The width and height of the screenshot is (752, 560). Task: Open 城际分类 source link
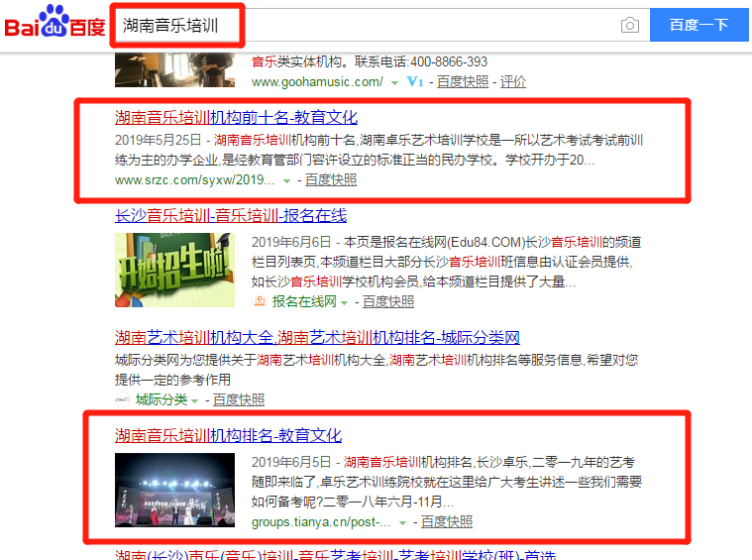(161, 399)
